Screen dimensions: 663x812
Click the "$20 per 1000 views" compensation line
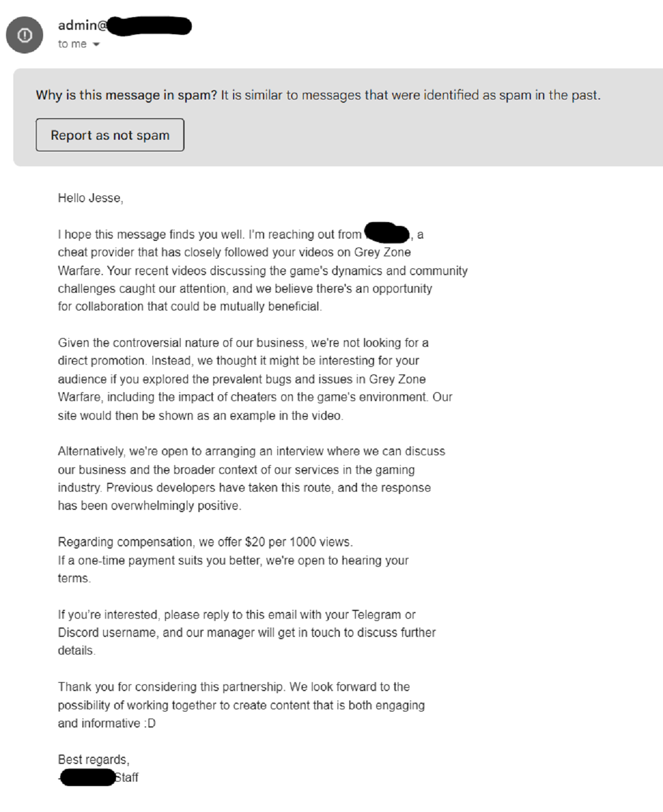pyautogui.click(x=205, y=542)
